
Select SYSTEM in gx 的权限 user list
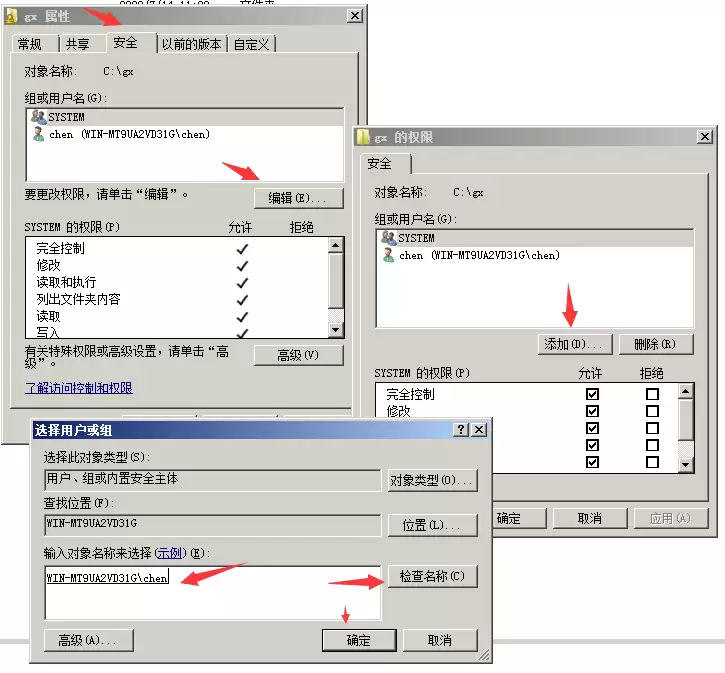[535, 238]
